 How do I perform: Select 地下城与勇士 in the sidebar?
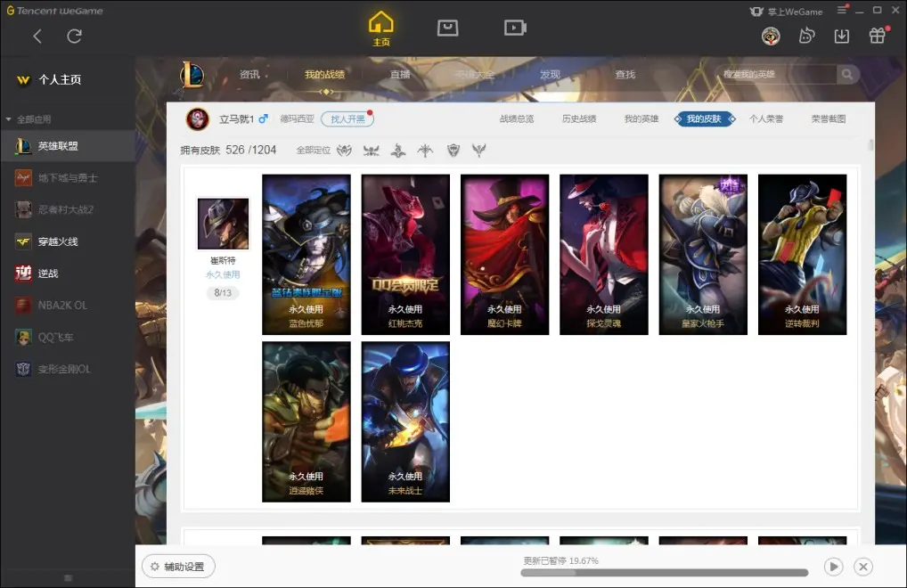(x=69, y=177)
